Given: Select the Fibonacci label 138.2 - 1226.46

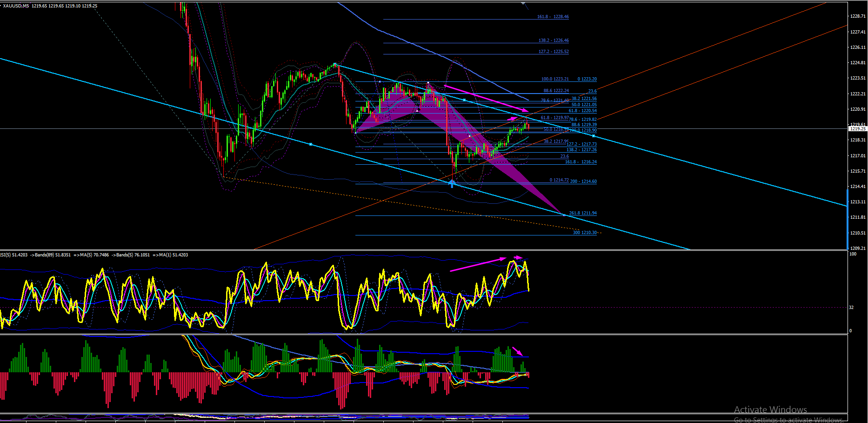Looking at the screenshot, I should click(x=554, y=40).
